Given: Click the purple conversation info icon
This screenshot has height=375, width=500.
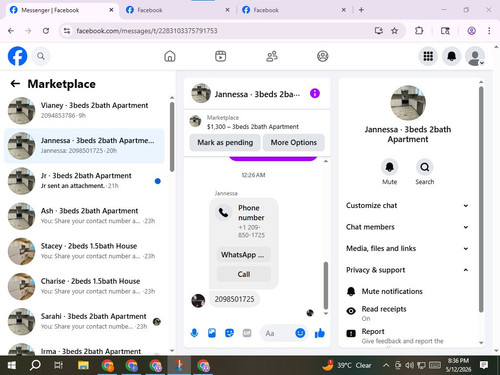Looking at the screenshot, I should (315, 93).
